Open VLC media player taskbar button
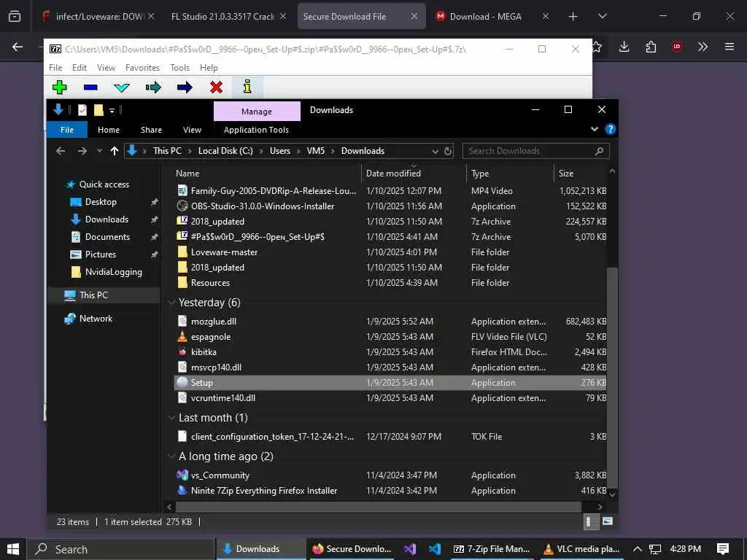The height and width of the screenshot is (560, 747). click(581, 549)
